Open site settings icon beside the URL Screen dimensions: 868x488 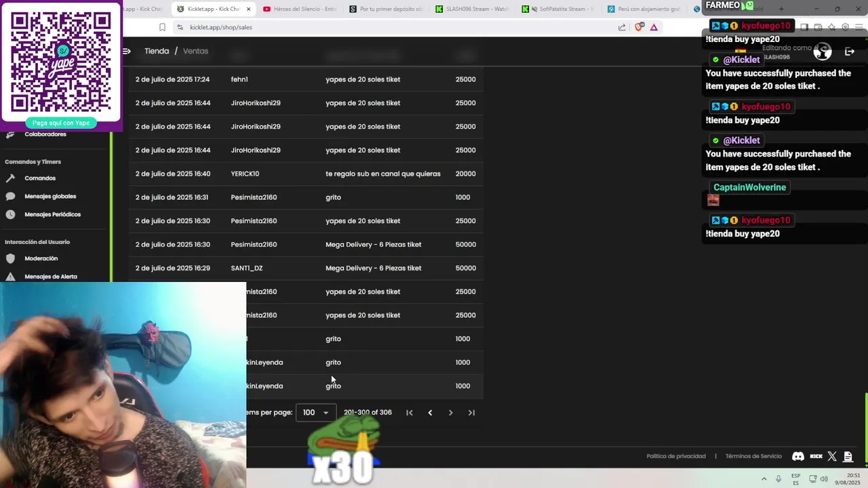[180, 27]
